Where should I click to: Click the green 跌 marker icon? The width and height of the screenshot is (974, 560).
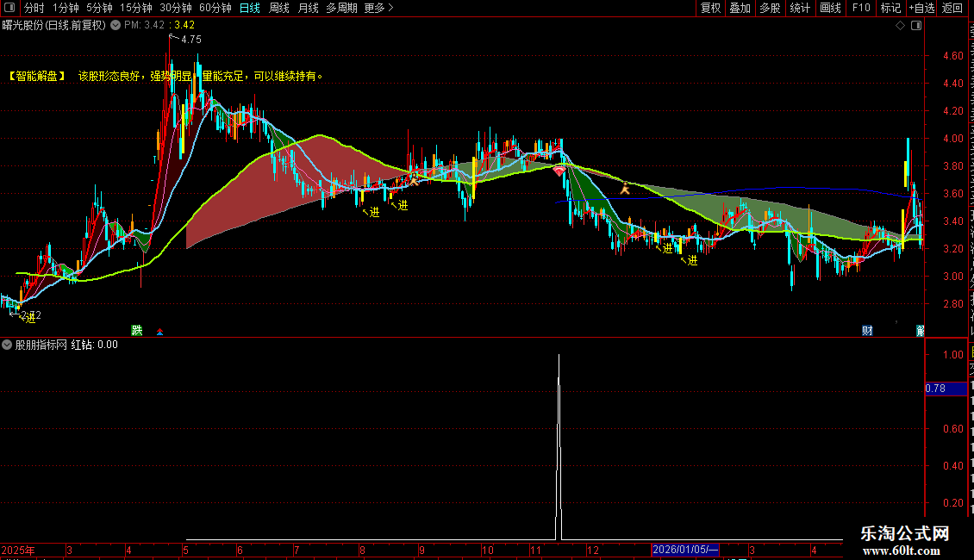pos(137,330)
